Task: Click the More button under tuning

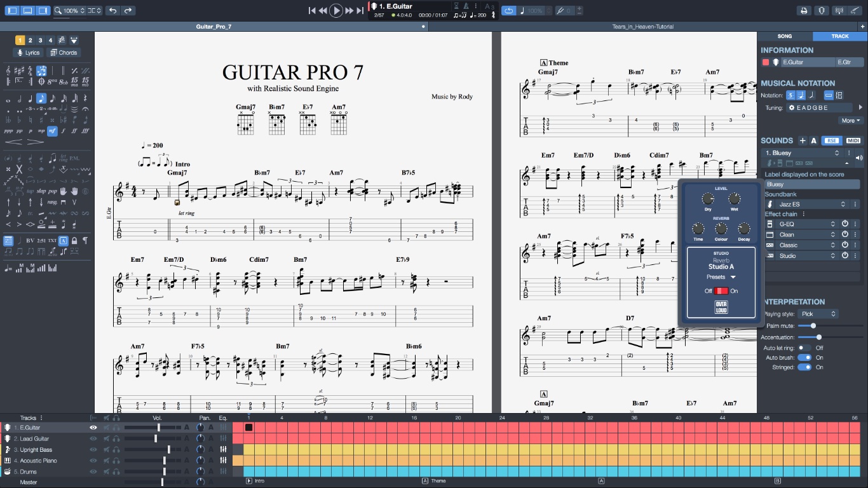Action: 850,121
